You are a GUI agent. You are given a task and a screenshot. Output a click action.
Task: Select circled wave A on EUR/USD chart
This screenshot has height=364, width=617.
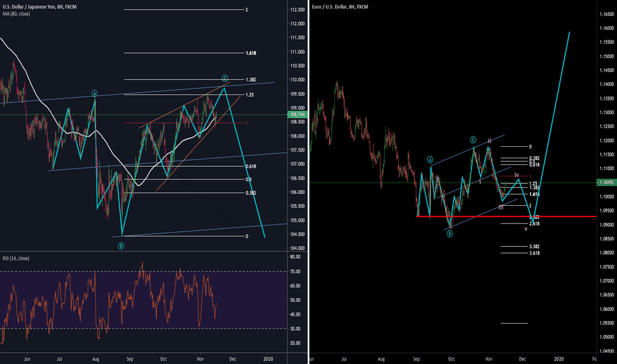pyautogui.click(x=430, y=159)
